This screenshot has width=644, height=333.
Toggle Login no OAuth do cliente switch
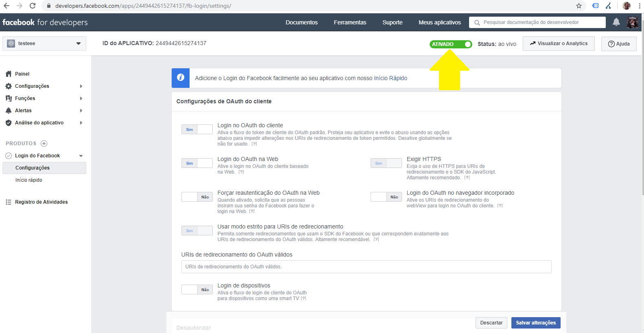197,129
